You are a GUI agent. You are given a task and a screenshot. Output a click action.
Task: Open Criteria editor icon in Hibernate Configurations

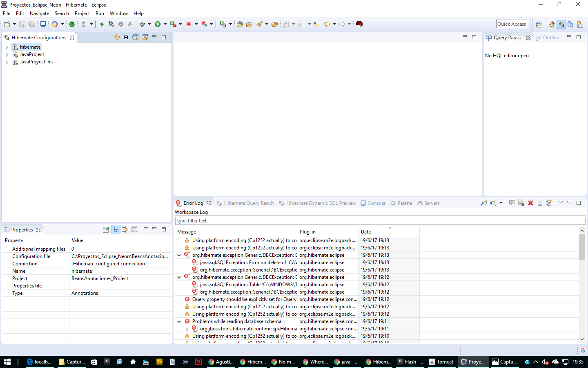click(x=145, y=37)
